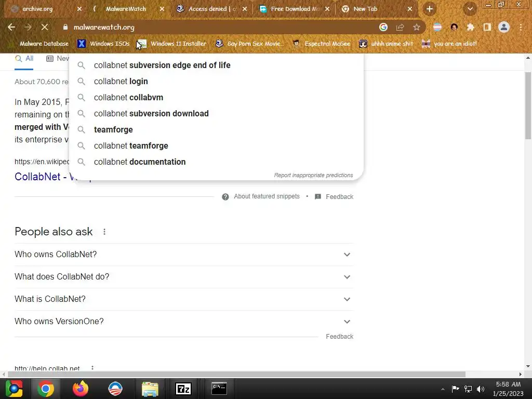This screenshot has width=532, height=399.
Task: Toggle the side panel icon
Action: (x=487, y=27)
